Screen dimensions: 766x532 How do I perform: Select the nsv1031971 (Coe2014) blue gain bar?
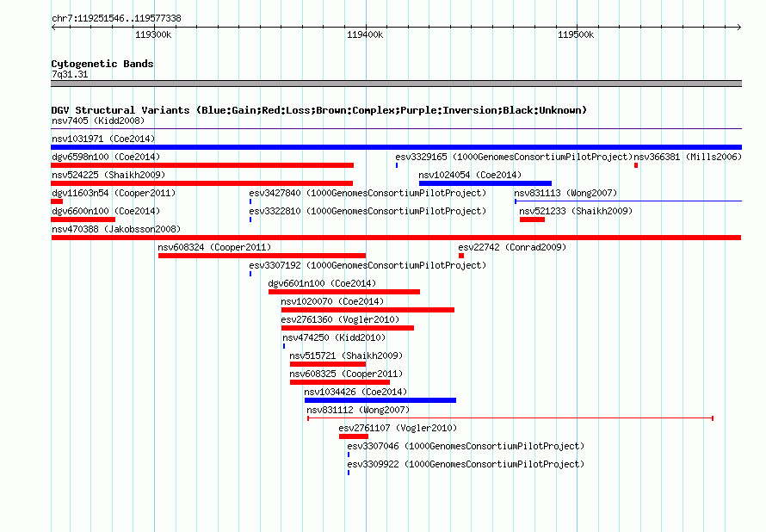point(396,147)
